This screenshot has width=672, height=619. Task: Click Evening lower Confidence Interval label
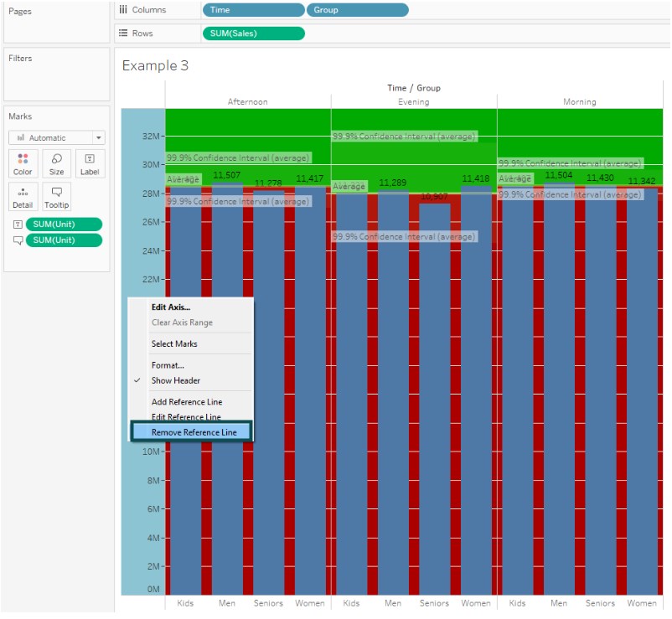tap(404, 236)
